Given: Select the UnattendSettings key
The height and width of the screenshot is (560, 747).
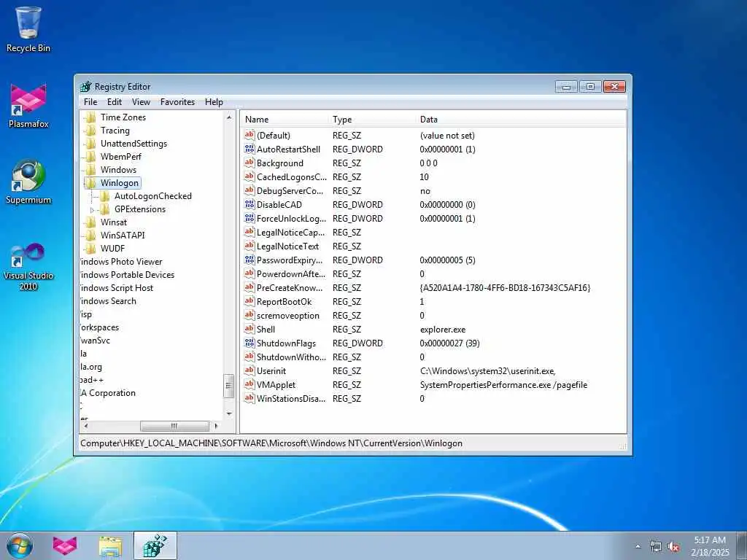Looking at the screenshot, I should tap(134, 144).
